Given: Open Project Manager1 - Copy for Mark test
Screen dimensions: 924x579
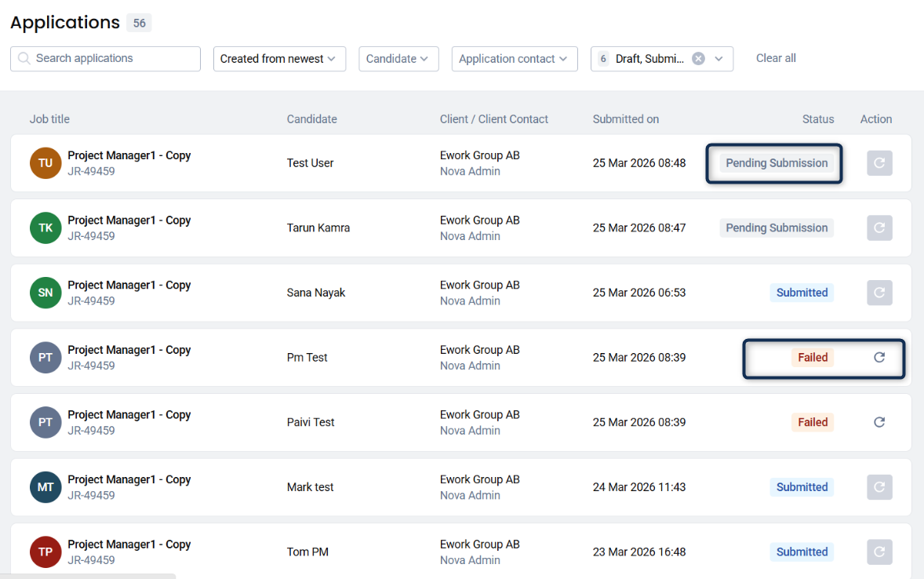Looking at the screenshot, I should click(129, 480).
